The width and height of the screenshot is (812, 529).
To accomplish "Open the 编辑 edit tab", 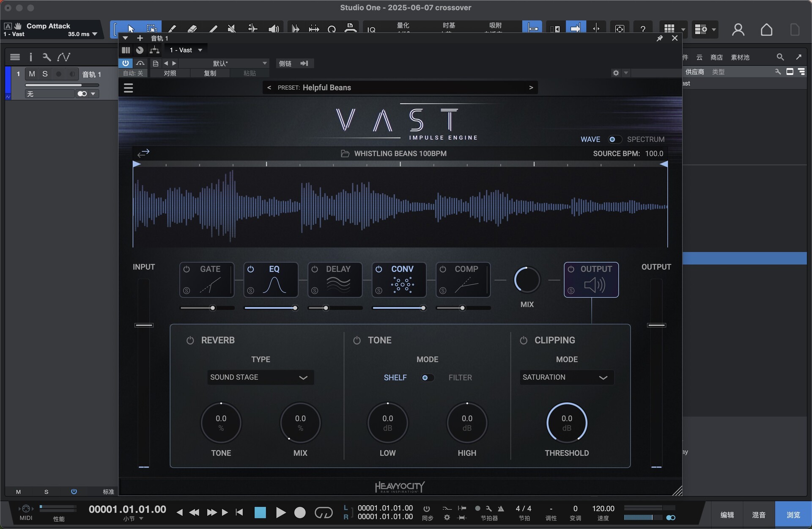I will pos(727,515).
